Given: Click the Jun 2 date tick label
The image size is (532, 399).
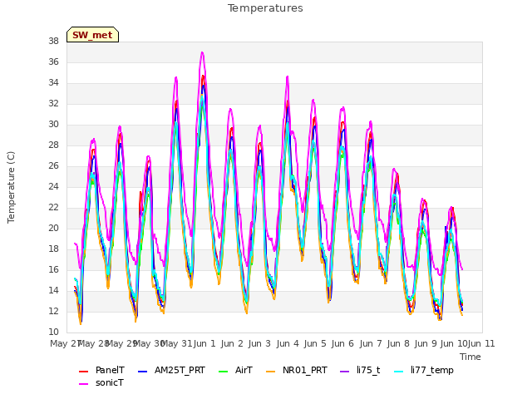Looking at the screenshot, I should 233,343.
